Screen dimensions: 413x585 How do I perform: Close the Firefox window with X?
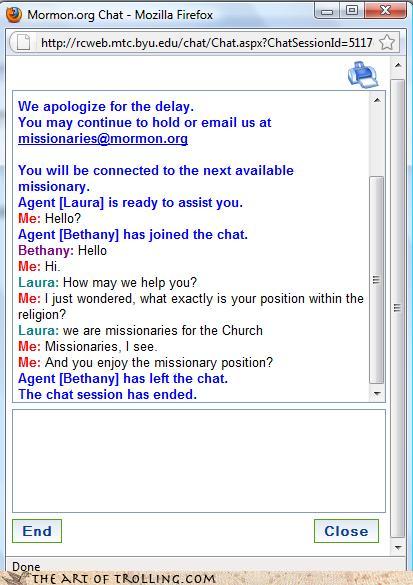point(385,11)
